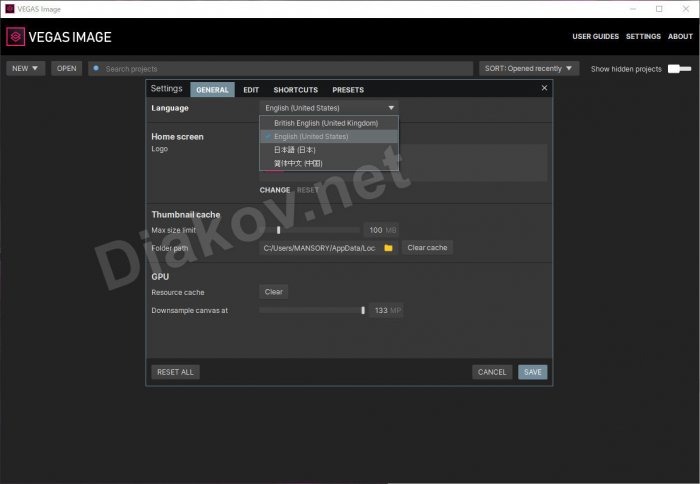This screenshot has width=700, height=484.
Task: Save the settings
Action: tap(533, 372)
